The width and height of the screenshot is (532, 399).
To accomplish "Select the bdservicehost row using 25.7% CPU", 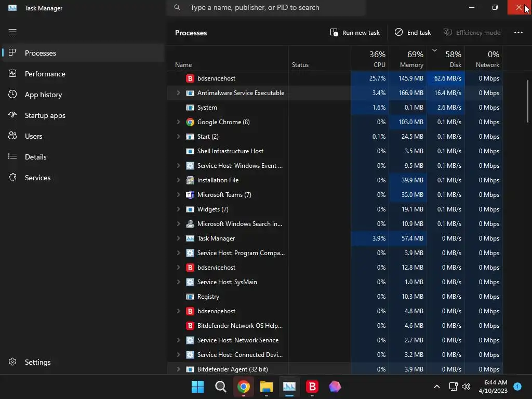I will click(335, 78).
